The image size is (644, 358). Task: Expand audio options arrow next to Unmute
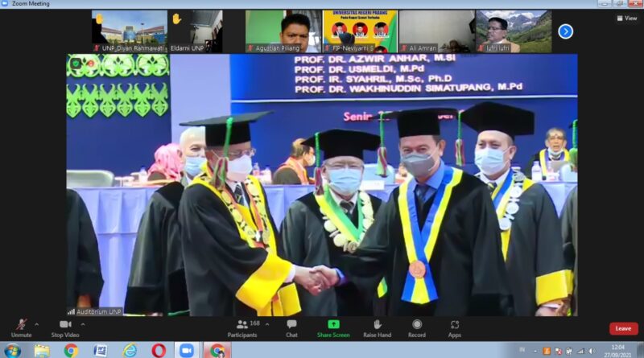[x=36, y=324]
